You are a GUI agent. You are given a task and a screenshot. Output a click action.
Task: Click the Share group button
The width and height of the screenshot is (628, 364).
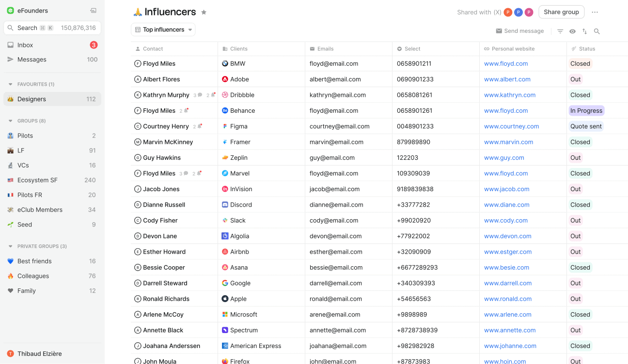[x=561, y=12]
